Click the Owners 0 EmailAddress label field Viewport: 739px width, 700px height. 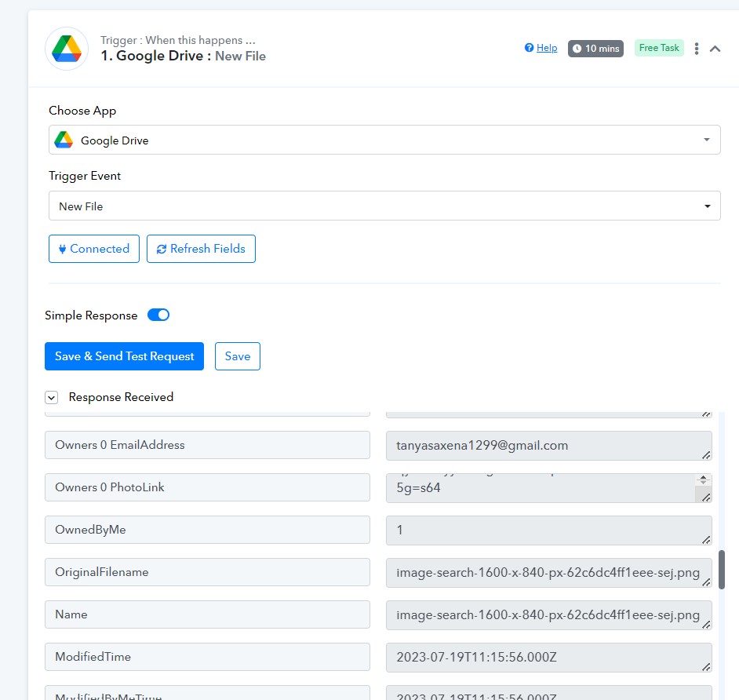pyautogui.click(x=207, y=445)
